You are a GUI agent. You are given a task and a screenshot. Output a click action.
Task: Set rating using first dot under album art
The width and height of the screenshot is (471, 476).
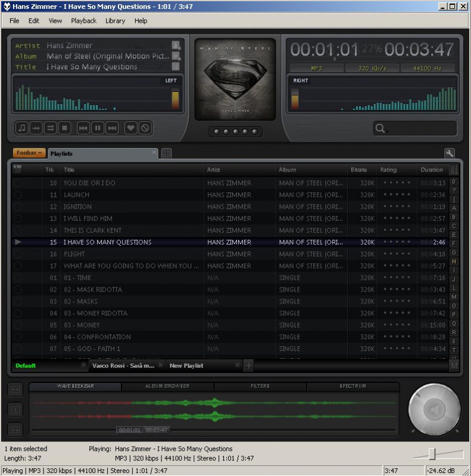coord(217,131)
